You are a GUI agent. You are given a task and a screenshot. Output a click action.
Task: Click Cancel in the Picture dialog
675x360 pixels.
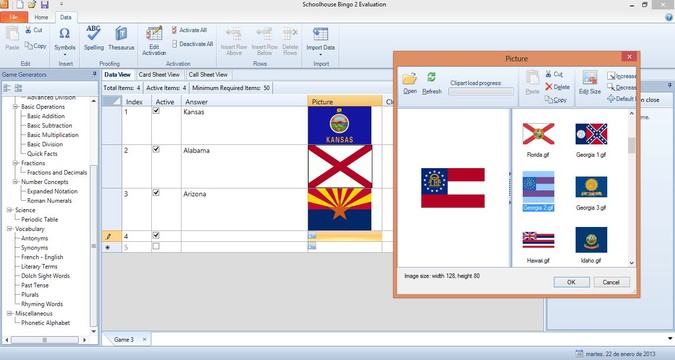pyautogui.click(x=611, y=282)
